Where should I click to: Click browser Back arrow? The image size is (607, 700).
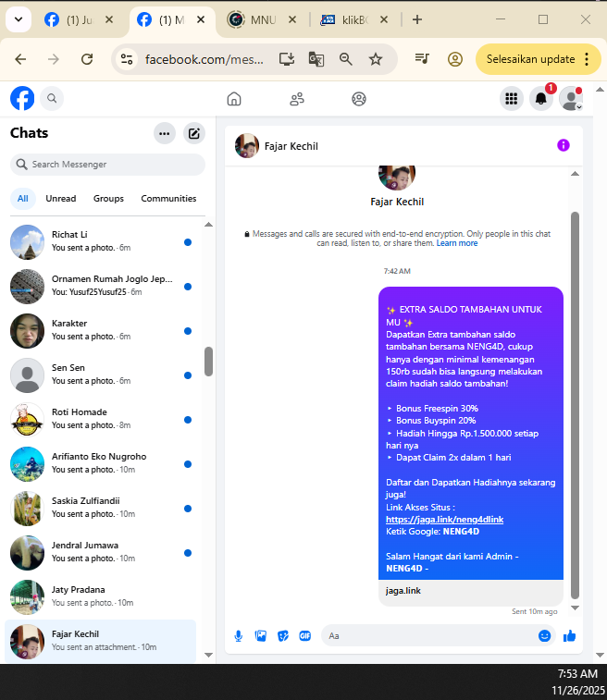click(20, 59)
